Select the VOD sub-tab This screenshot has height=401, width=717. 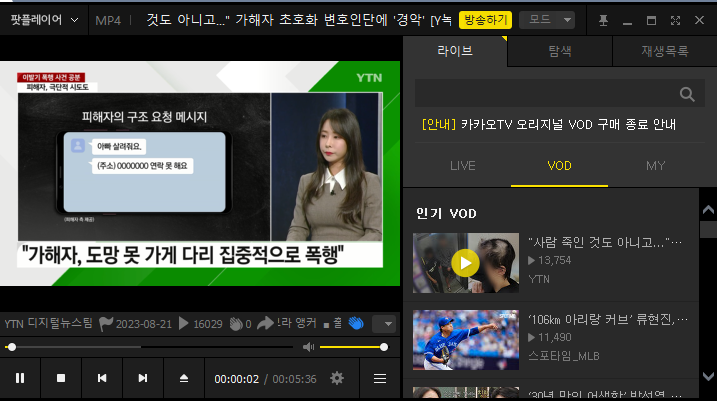point(559,166)
